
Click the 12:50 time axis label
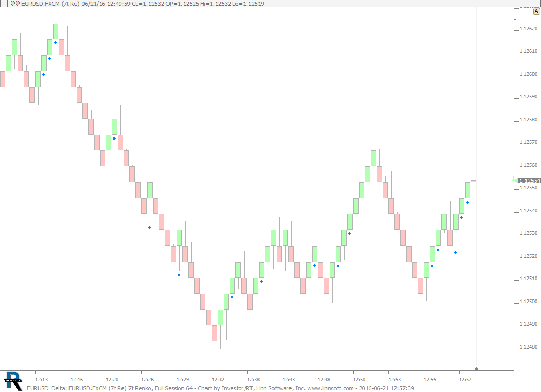(359, 379)
